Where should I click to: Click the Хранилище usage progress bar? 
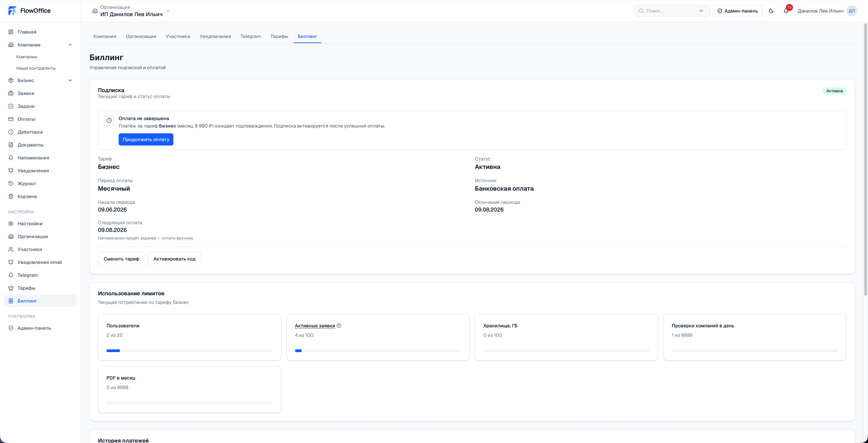pos(566,351)
